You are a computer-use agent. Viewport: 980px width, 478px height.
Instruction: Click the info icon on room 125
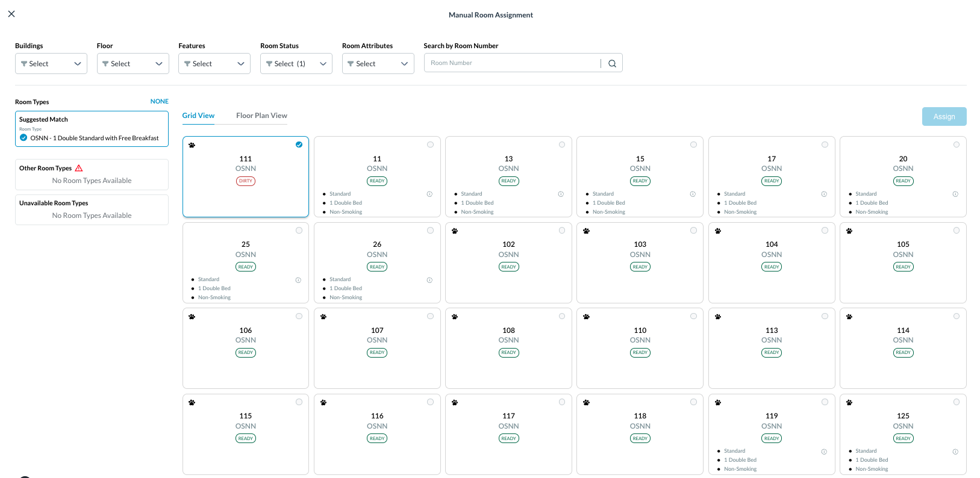click(955, 452)
